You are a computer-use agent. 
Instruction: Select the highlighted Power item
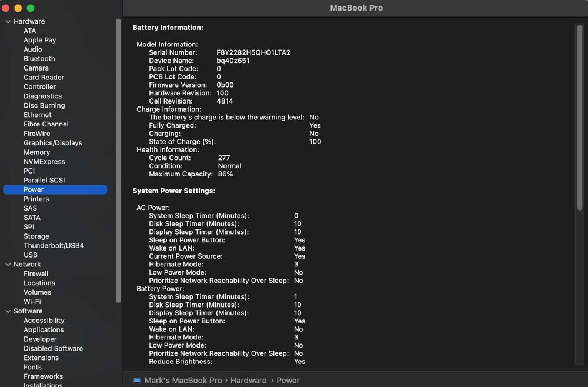coord(55,190)
